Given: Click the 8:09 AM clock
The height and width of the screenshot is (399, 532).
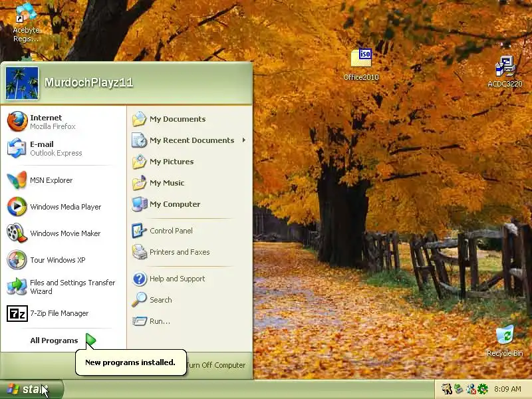Looking at the screenshot, I should pos(507,389).
